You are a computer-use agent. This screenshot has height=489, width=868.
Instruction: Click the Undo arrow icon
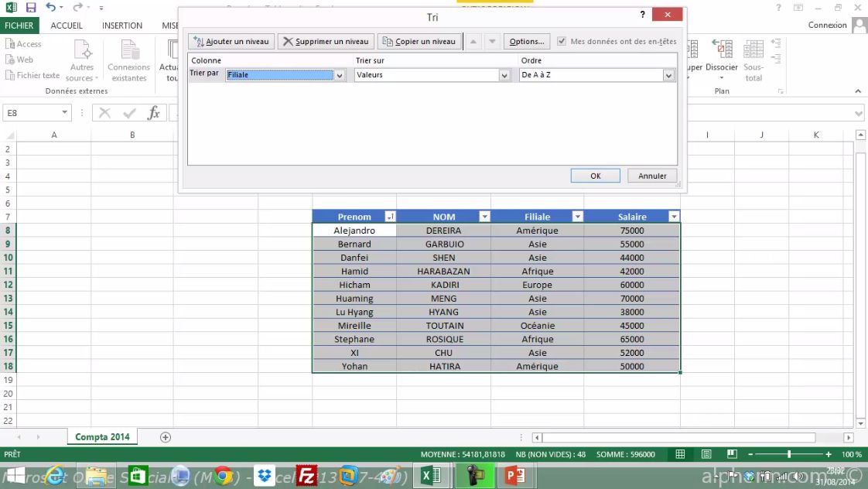pos(51,8)
